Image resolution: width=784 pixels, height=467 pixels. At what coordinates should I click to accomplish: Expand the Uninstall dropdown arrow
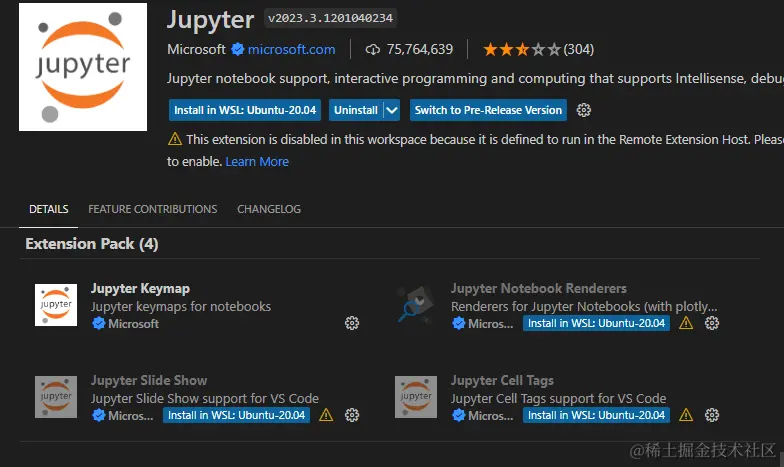click(x=392, y=110)
